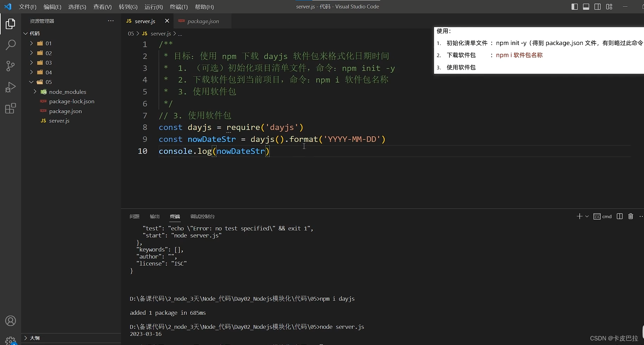
Task: Select the cmd terminal entry
Action: click(x=602, y=216)
